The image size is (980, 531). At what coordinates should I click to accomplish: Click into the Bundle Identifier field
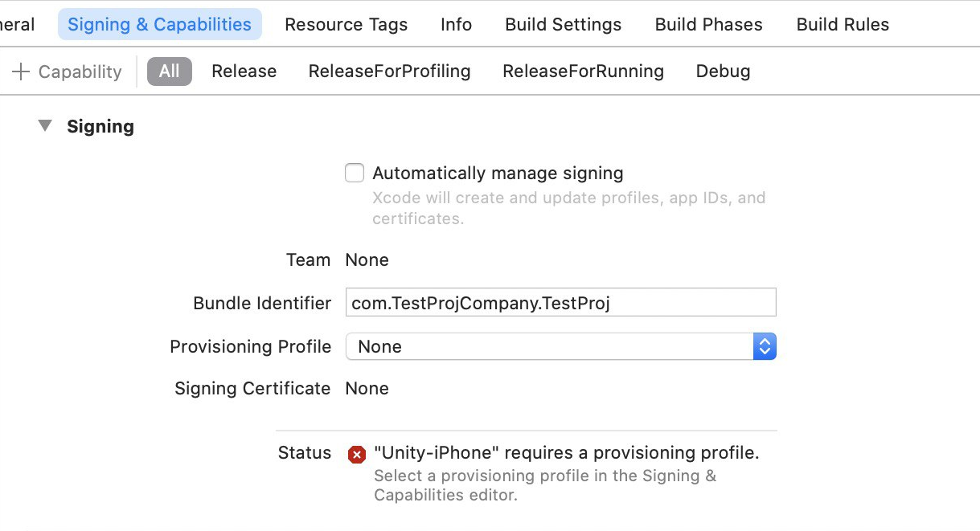click(560, 303)
